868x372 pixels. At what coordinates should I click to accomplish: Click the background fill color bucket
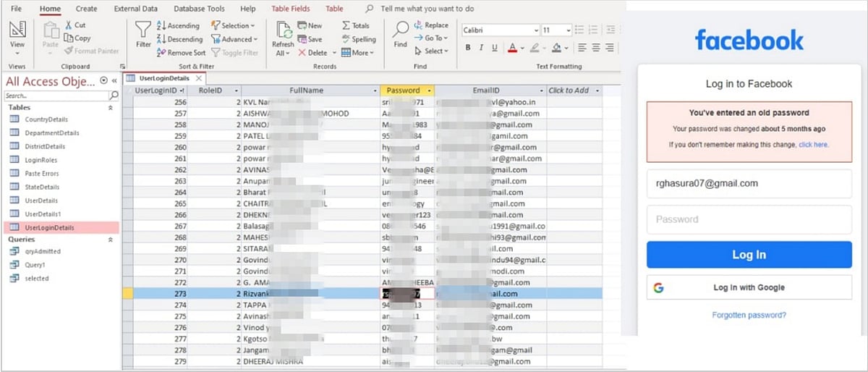(556, 48)
